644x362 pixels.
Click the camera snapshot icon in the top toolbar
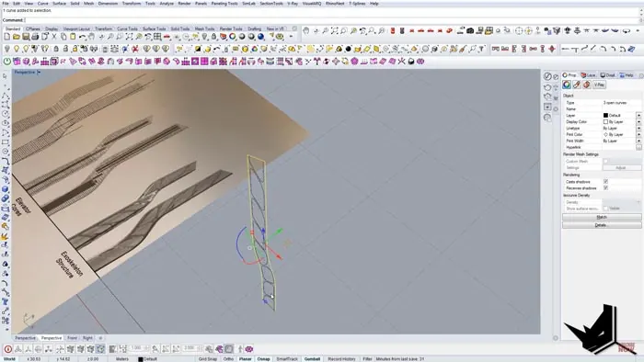tap(470, 30)
